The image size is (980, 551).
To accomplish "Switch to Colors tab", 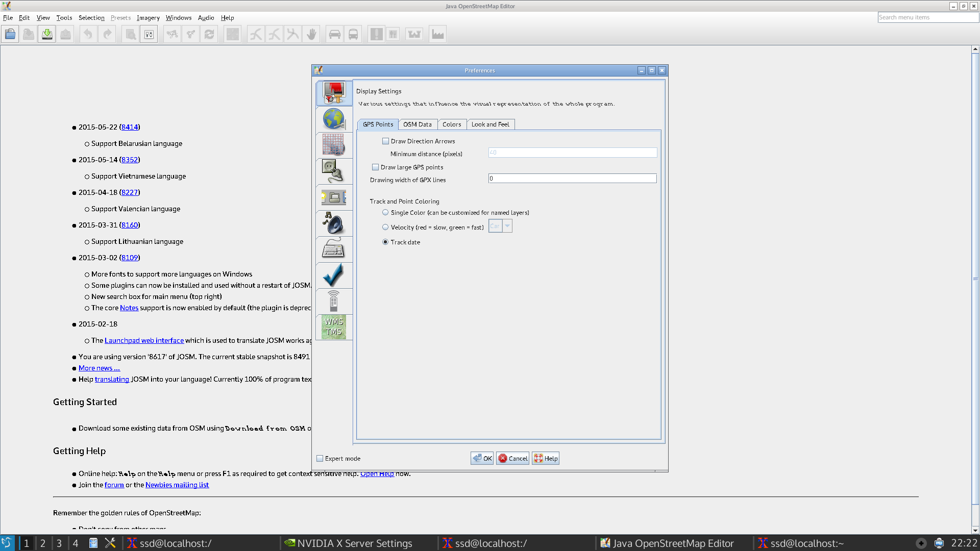I will pyautogui.click(x=452, y=124).
